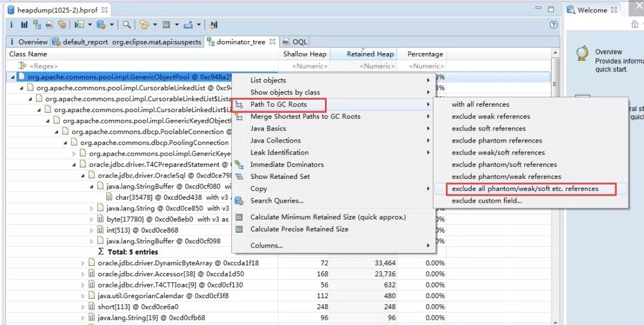Sort by the Percentage column header
This screenshot has width=644, height=325.
tap(422, 54)
